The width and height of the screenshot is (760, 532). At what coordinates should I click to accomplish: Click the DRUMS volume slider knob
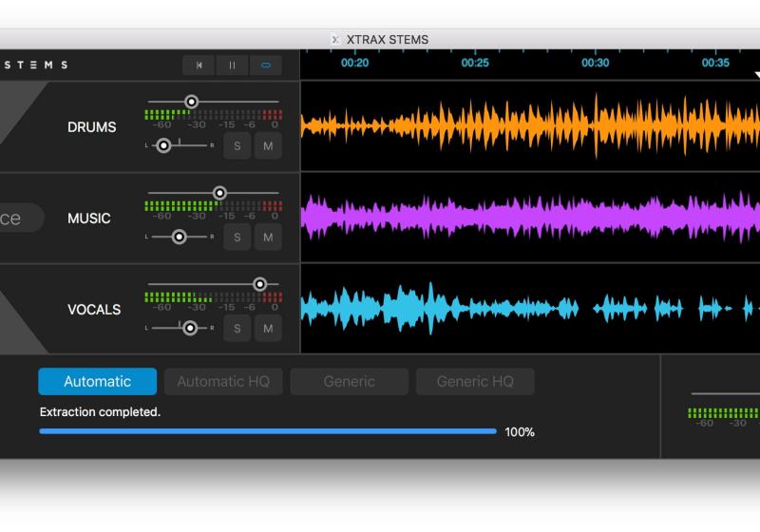[x=192, y=102]
